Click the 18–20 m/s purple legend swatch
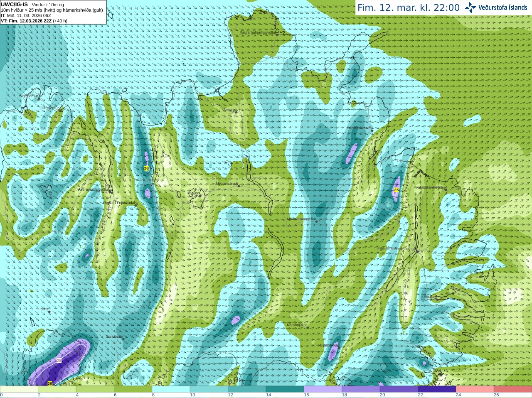532x398 pixels. click(x=361, y=389)
